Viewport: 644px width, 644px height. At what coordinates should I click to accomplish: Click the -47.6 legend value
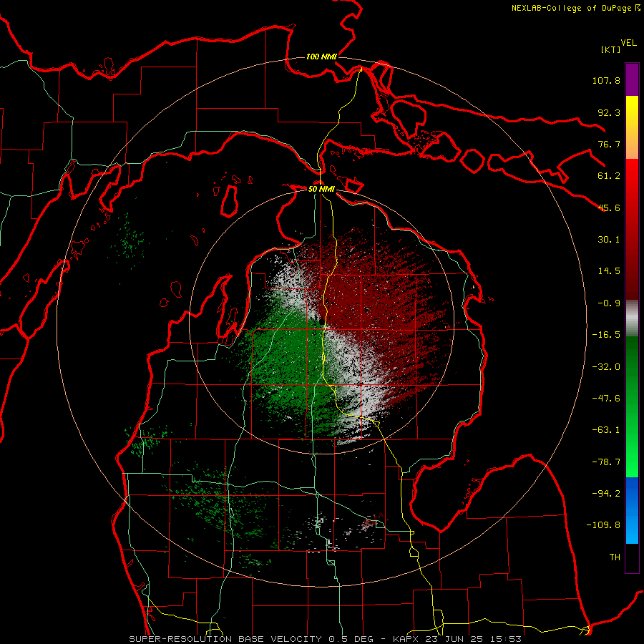pyautogui.click(x=606, y=399)
